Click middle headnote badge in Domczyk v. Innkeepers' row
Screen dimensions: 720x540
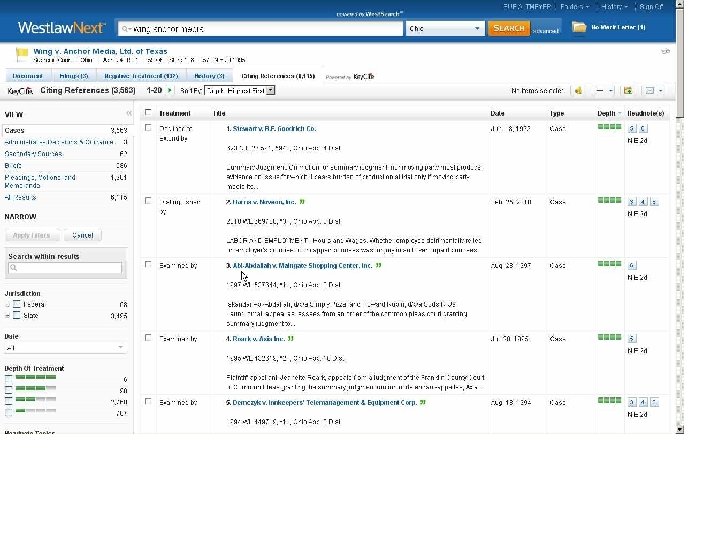point(643,402)
